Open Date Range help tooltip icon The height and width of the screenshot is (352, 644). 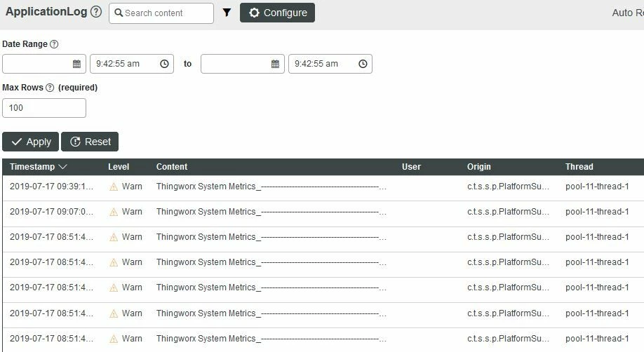54,44
